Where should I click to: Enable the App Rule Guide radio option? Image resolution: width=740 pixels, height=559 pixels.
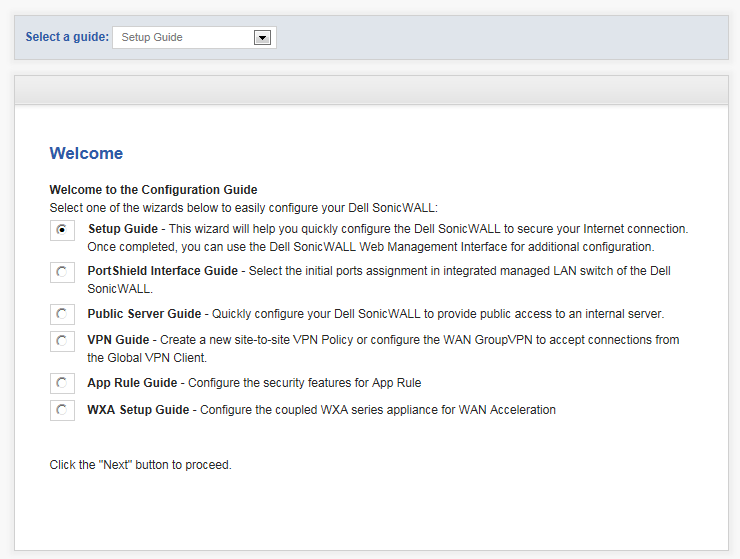pos(62,383)
